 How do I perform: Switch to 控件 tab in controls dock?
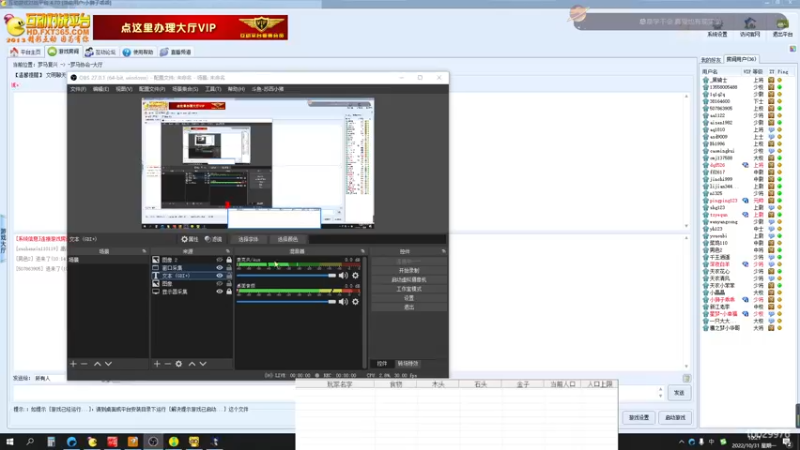pos(382,363)
